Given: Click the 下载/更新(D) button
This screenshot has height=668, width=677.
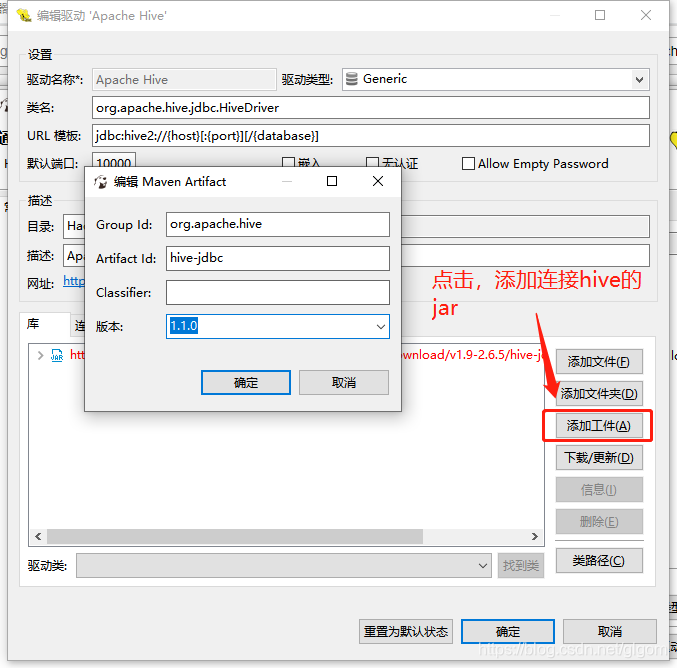Looking at the screenshot, I should 599,458.
